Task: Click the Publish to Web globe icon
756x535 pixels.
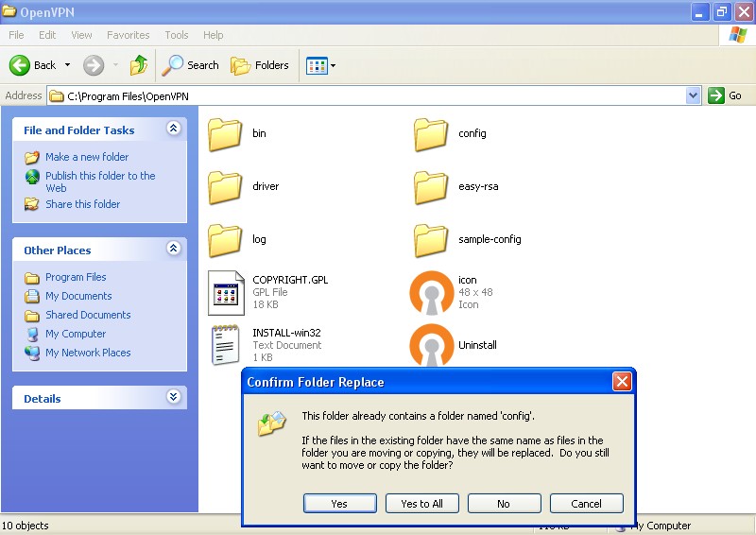Action: point(32,177)
